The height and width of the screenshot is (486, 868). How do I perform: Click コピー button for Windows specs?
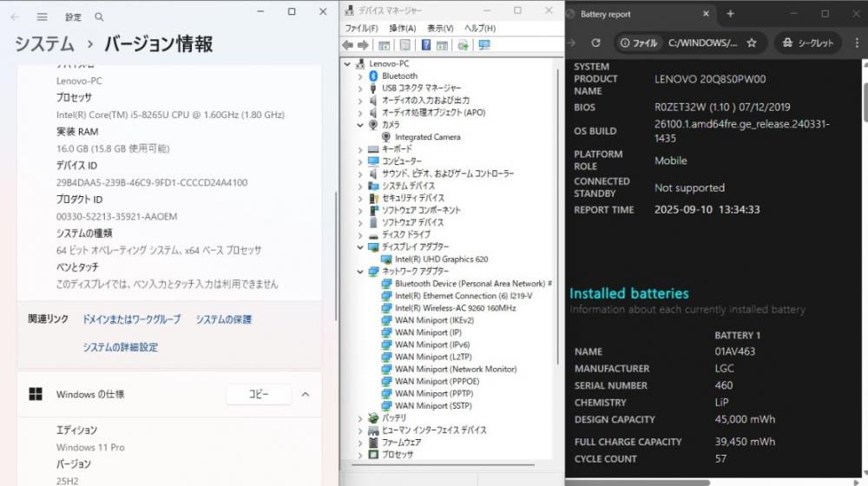pos(259,394)
